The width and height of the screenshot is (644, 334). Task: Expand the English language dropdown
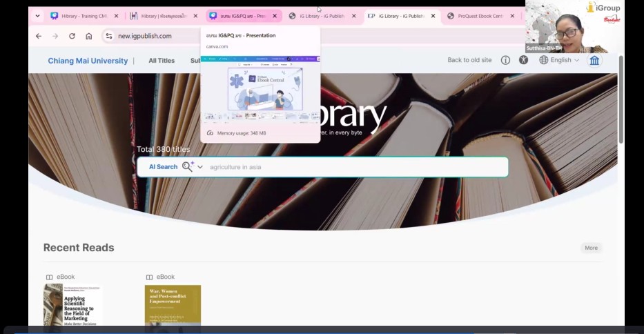560,60
